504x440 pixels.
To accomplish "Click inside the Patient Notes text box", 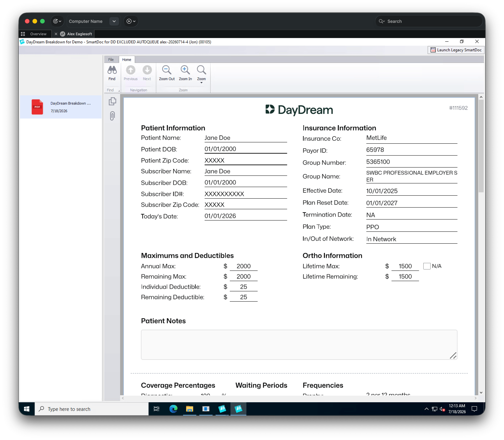I will pyautogui.click(x=299, y=345).
